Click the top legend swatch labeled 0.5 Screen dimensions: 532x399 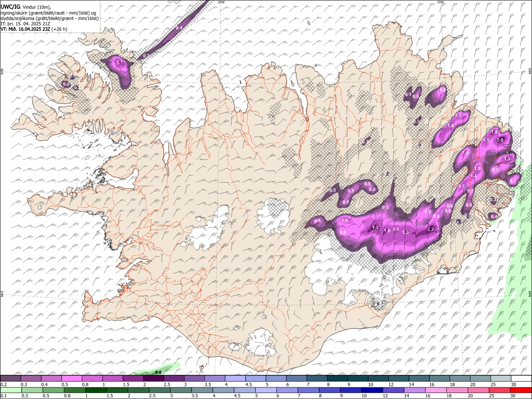[x=72, y=378]
